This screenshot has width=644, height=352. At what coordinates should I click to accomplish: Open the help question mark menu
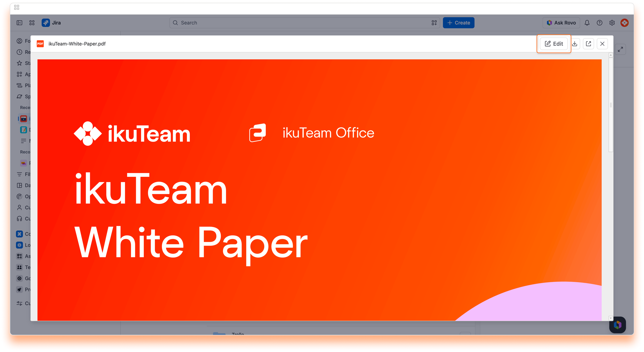(599, 23)
